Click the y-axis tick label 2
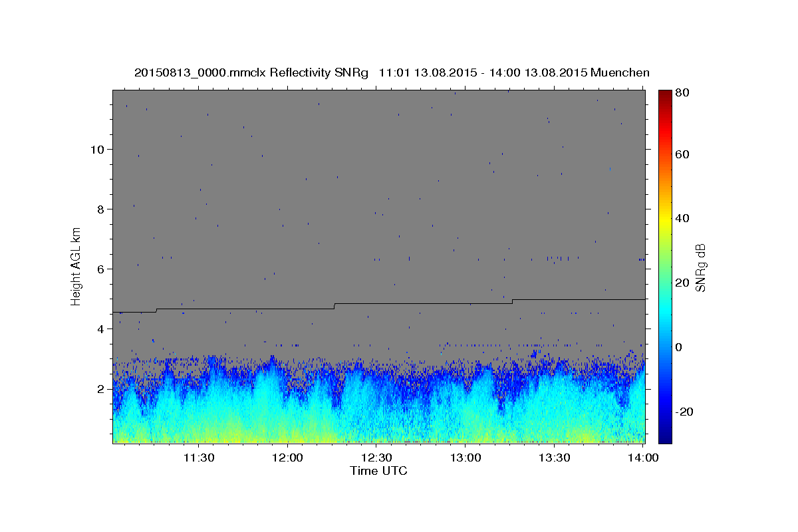 click(100, 388)
